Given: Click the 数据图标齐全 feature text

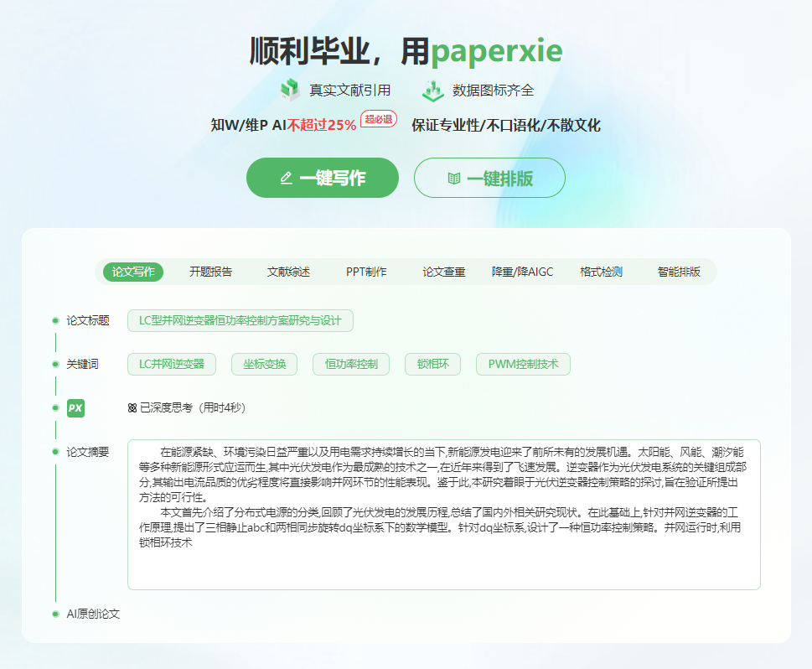Looking at the screenshot, I should pos(493,91).
